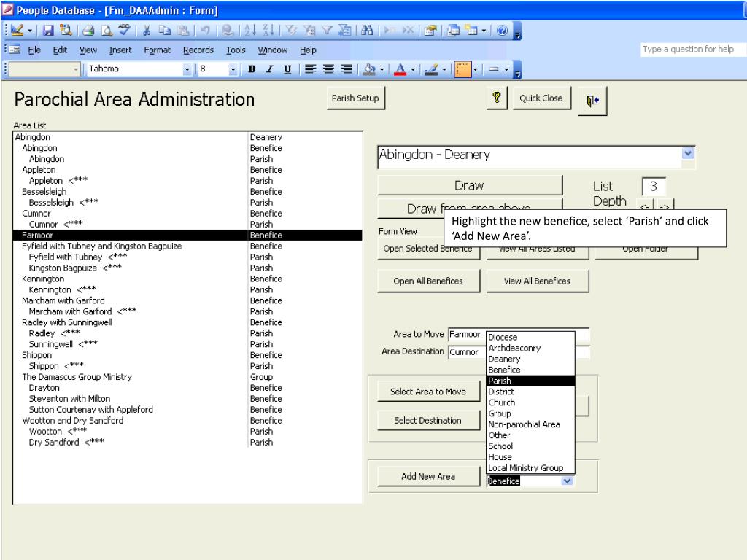Toggle Align Right
747x560 pixels.
point(347,69)
